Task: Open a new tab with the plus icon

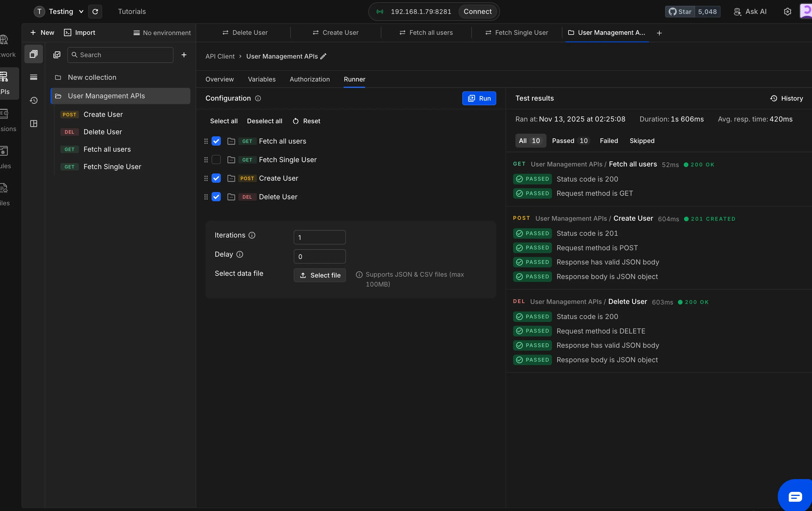Action: [659, 33]
